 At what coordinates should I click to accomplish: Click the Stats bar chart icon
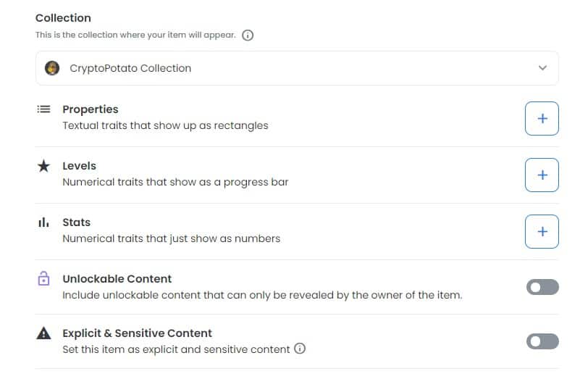pos(43,222)
